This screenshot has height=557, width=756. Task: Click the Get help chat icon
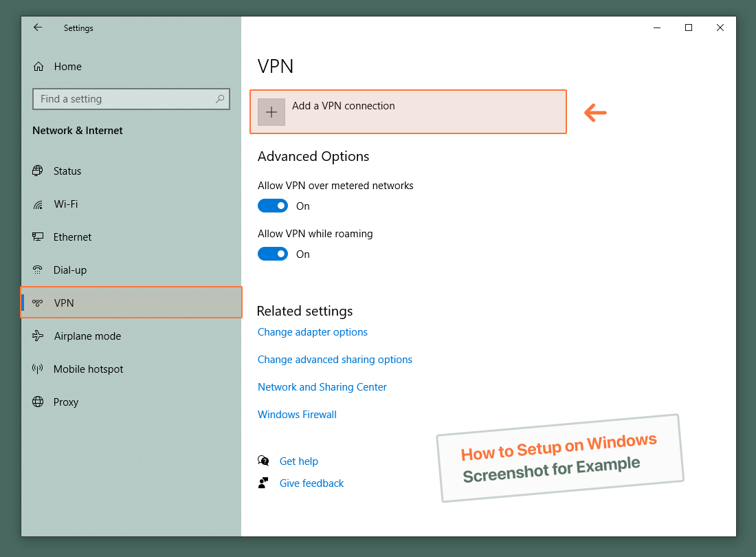coord(263,461)
